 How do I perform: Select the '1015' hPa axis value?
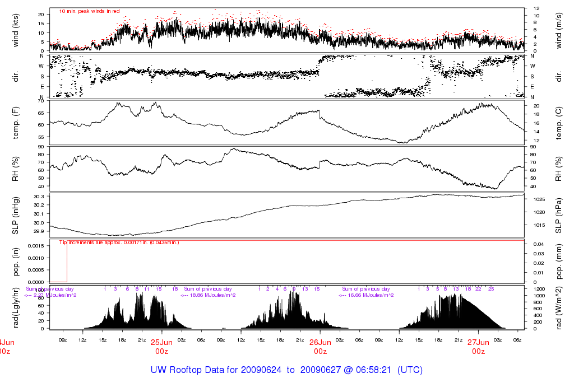point(539,225)
